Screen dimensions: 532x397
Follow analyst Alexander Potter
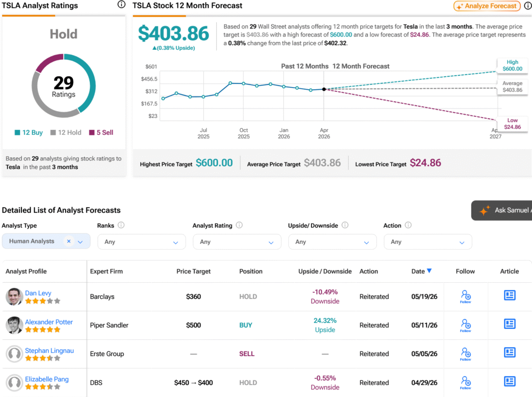[x=465, y=325]
